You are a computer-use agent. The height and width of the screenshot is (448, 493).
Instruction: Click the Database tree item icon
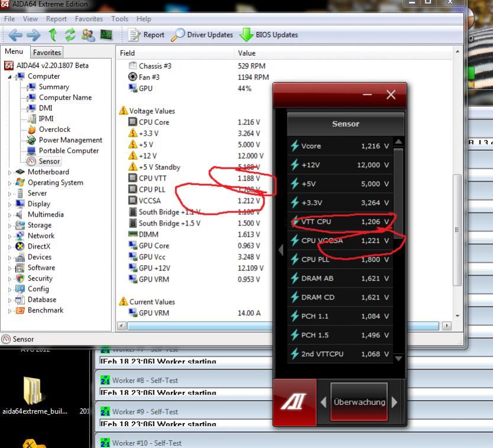pos(20,299)
